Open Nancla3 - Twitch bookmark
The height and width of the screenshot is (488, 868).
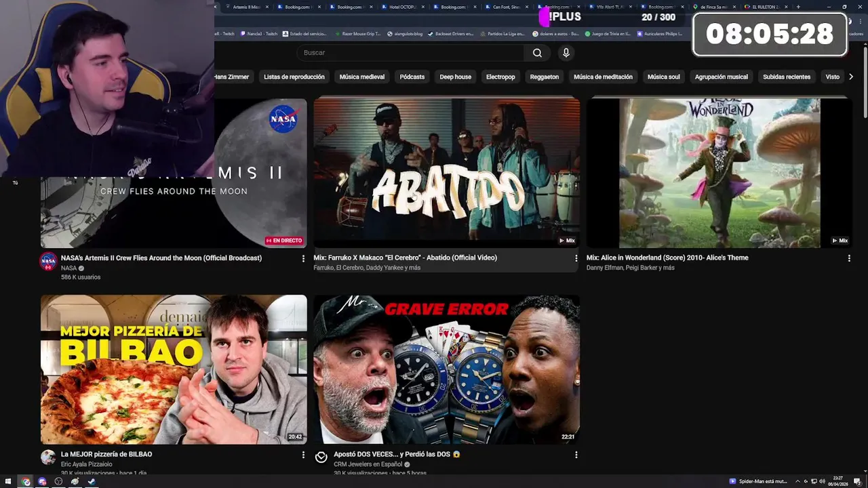pos(258,33)
